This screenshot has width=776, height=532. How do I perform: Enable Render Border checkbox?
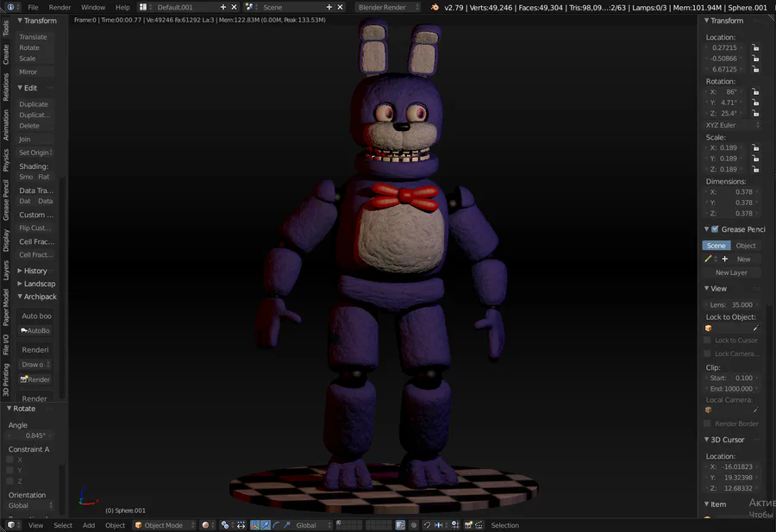pos(707,423)
